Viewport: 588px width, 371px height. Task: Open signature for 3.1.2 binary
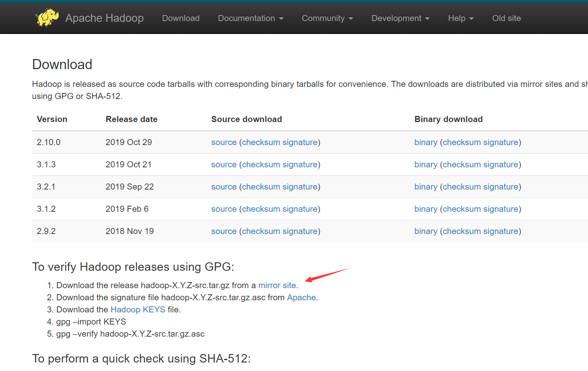(501, 209)
